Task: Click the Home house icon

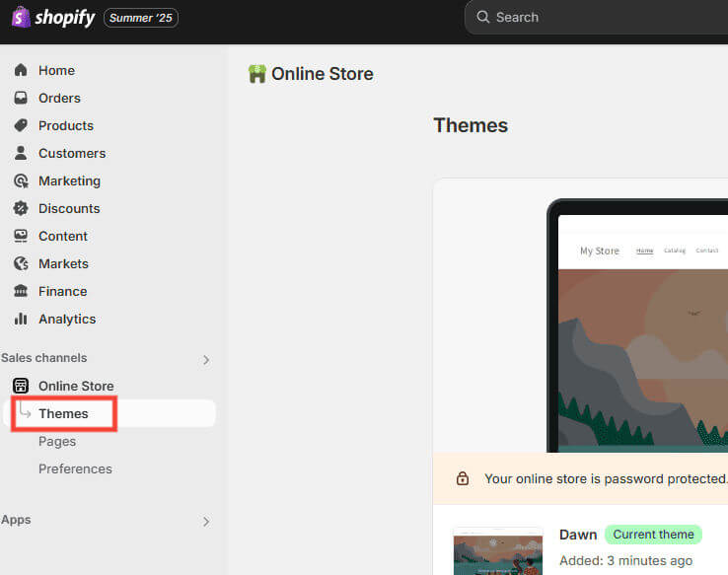Action: [x=21, y=70]
